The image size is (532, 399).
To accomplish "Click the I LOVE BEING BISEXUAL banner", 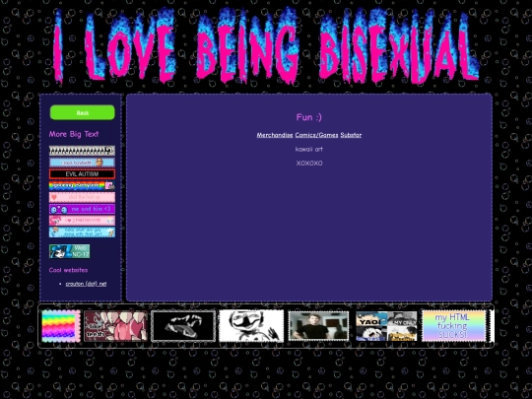I will click(266, 45).
